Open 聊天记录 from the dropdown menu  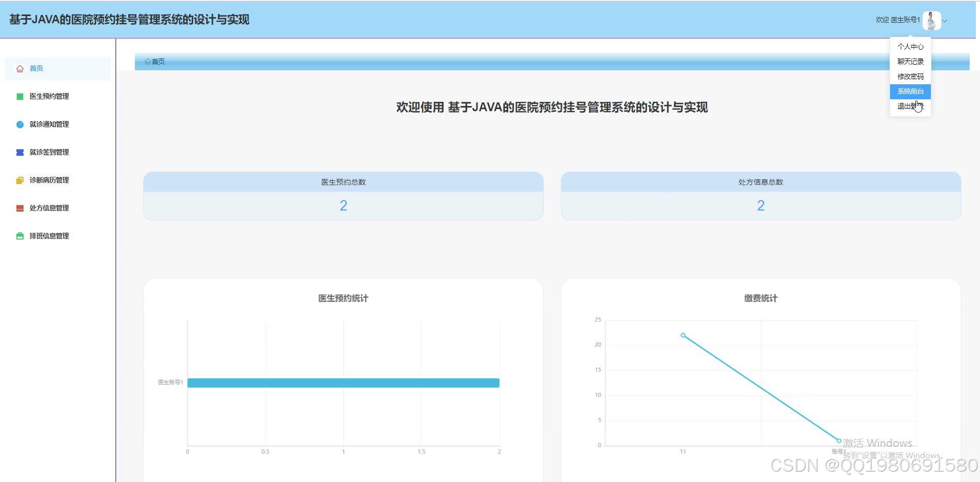pos(910,61)
